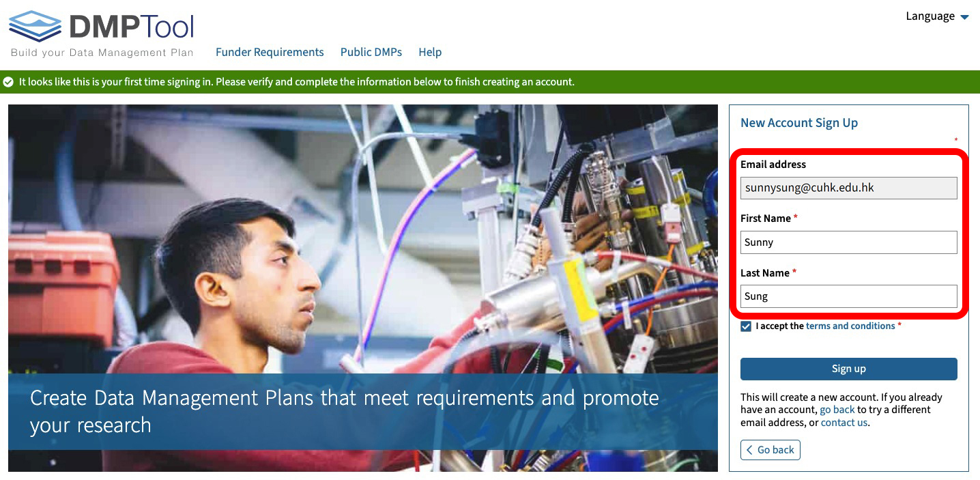This screenshot has width=980, height=480.
Task: Go to Public DMPs
Action: tap(371, 52)
